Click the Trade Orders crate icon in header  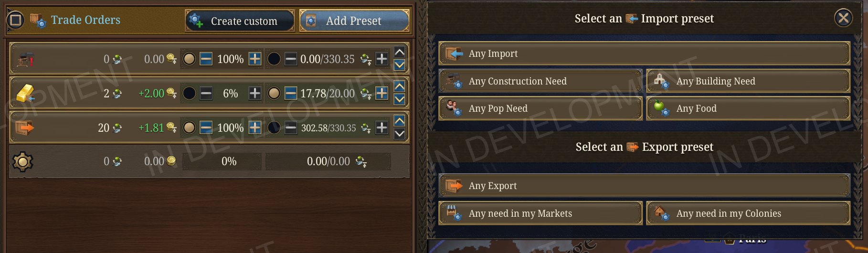38,20
